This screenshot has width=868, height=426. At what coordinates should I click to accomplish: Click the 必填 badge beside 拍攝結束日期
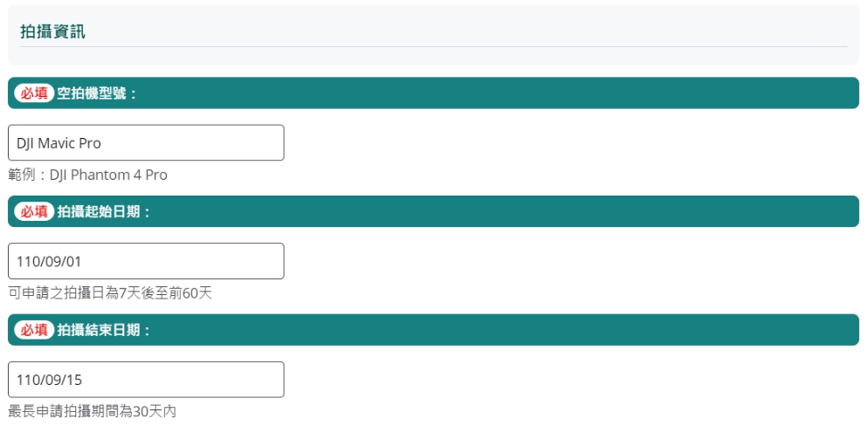click(34, 330)
